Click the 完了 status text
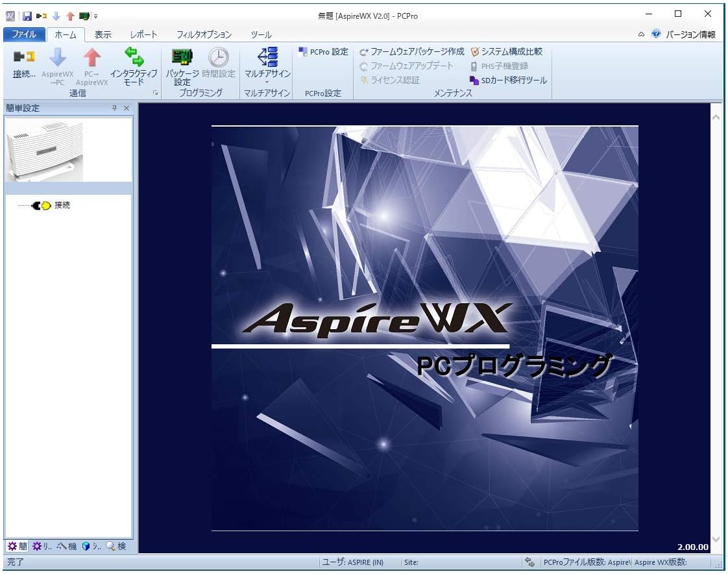The width and height of the screenshot is (728, 574). click(x=16, y=562)
